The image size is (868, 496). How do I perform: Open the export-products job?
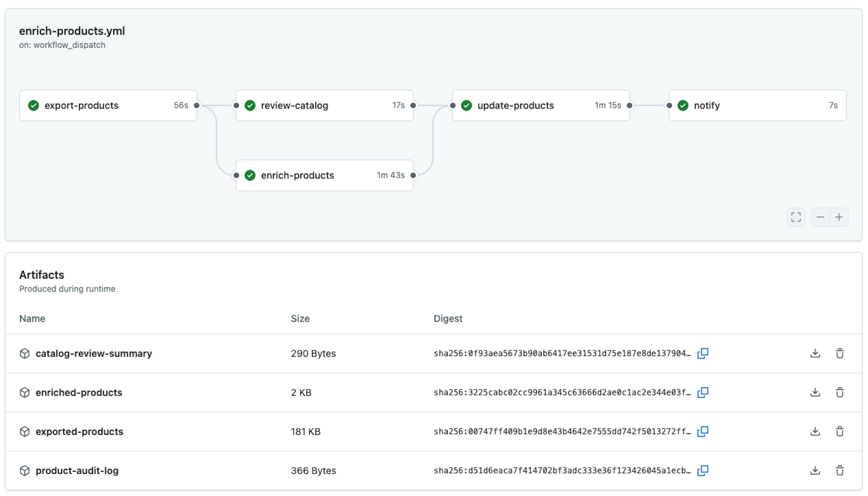pyautogui.click(x=81, y=105)
